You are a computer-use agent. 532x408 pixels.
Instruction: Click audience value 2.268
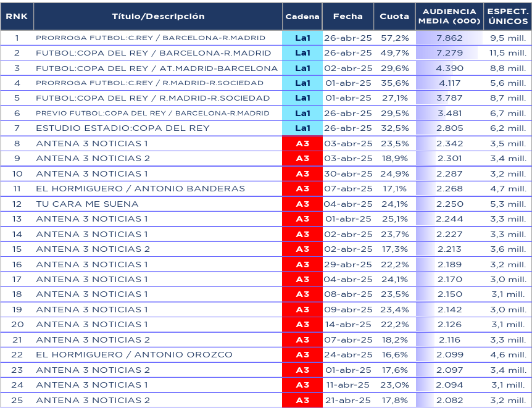coord(449,189)
